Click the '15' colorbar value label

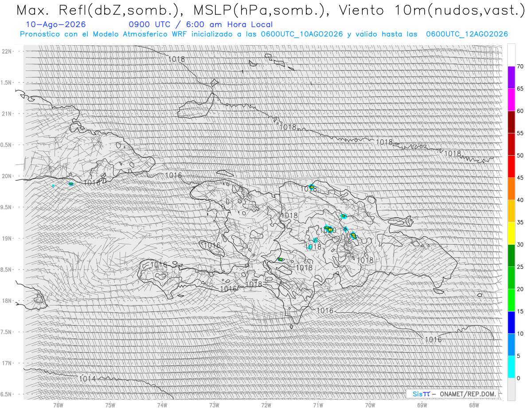tap(520, 311)
